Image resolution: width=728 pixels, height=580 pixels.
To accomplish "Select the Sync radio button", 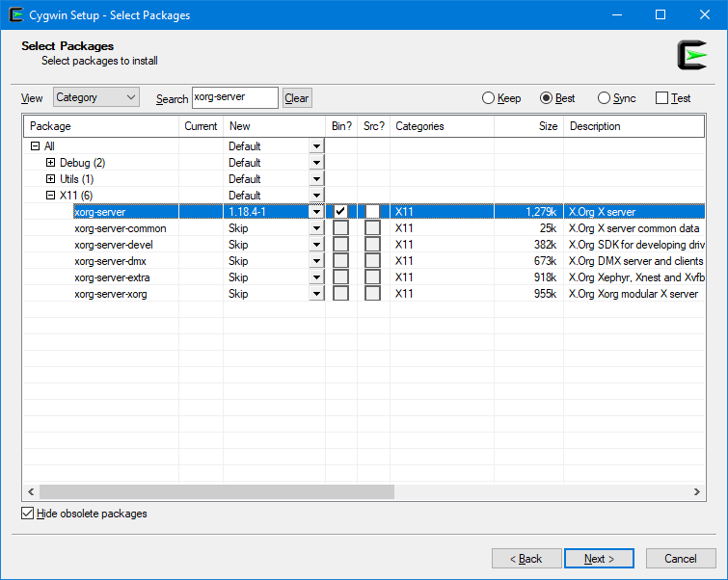I will pyautogui.click(x=605, y=98).
